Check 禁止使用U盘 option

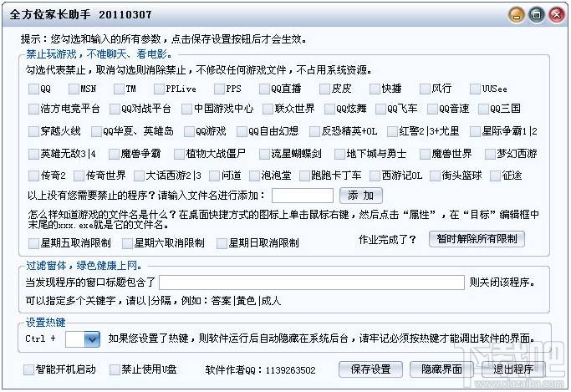point(115,369)
